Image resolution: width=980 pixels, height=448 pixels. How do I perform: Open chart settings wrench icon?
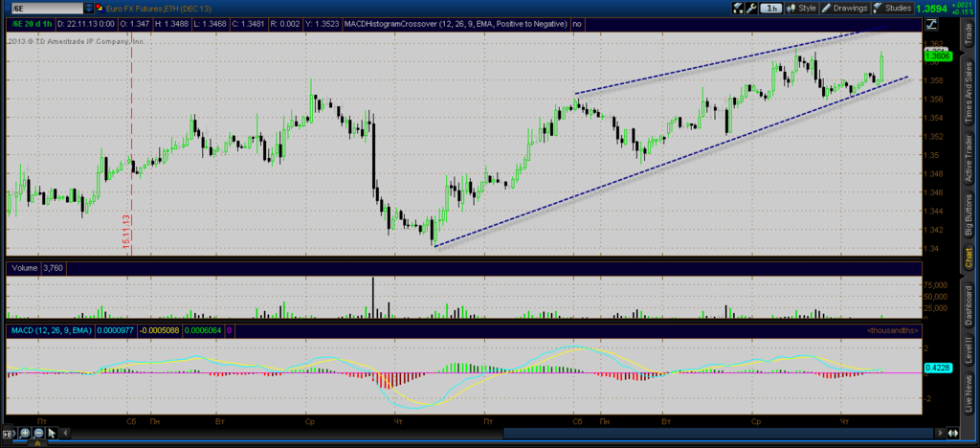coord(751,8)
